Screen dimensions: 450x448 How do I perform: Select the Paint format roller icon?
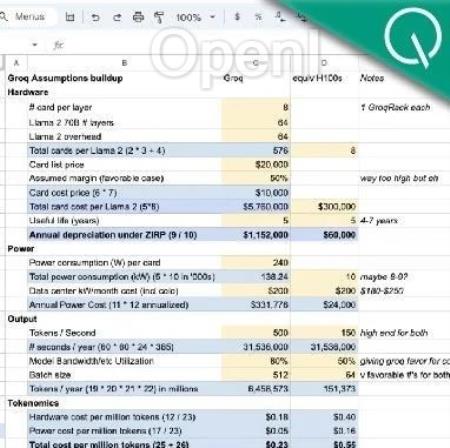(159, 17)
